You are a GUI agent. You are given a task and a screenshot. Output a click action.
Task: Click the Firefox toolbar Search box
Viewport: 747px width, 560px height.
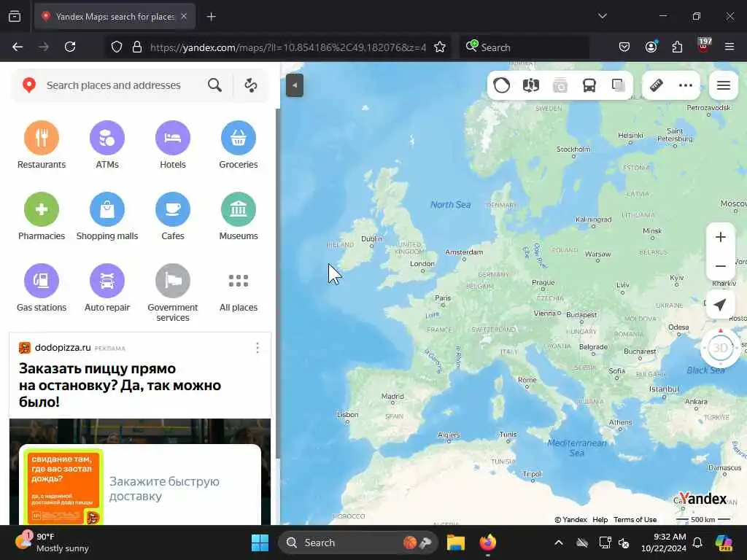(x=524, y=47)
